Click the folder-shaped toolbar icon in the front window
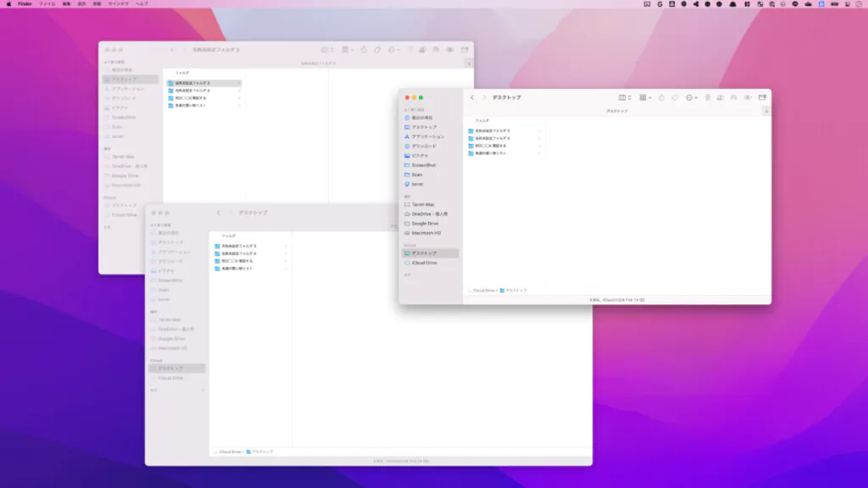 [762, 97]
